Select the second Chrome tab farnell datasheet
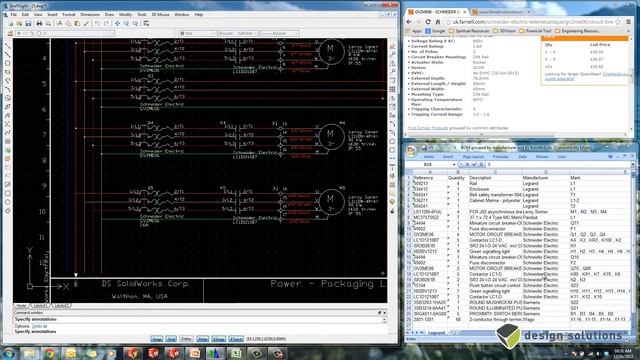 (x=500, y=12)
